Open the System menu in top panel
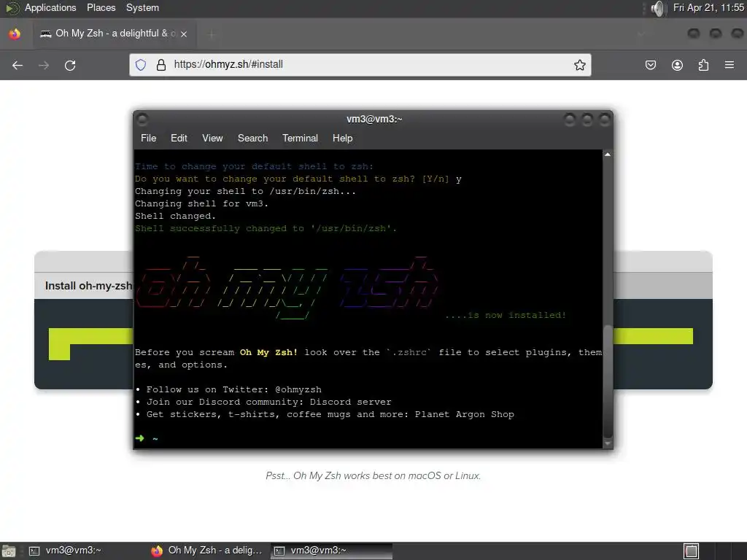Image resolution: width=747 pixels, height=560 pixels. coord(142,7)
